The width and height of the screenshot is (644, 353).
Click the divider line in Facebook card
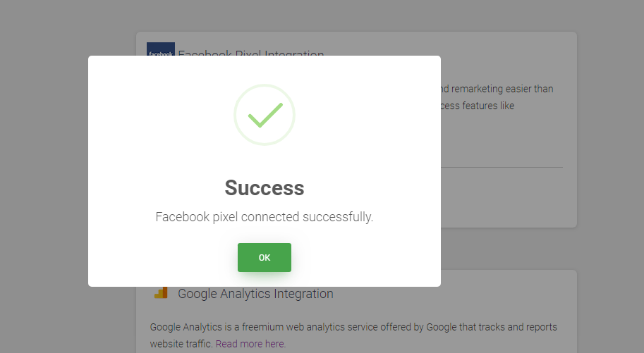coord(502,168)
